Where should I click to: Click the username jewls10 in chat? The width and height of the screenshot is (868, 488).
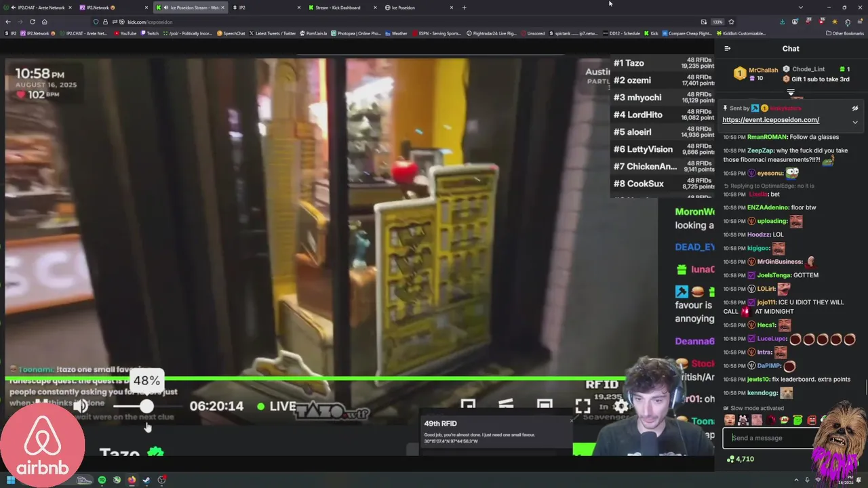(758, 380)
